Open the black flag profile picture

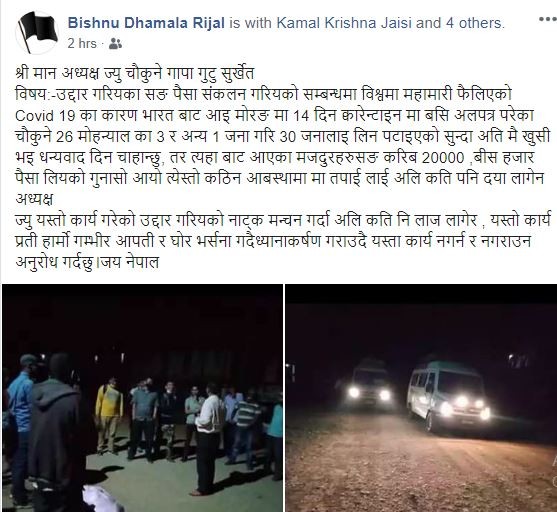click(x=37, y=32)
